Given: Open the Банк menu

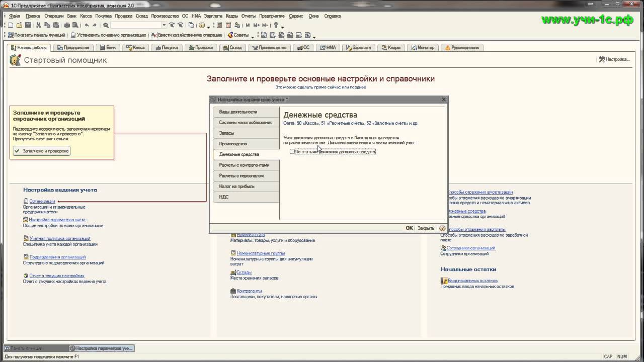Looking at the screenshot, I should (72, 16).
